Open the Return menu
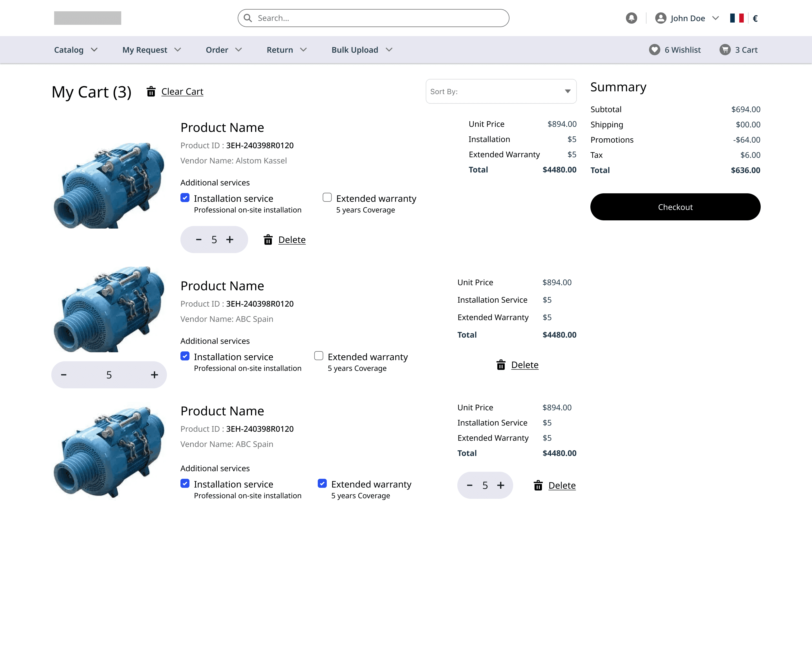Image resolution: width=812 pixels, height=669 pixels. coord(279,50)
